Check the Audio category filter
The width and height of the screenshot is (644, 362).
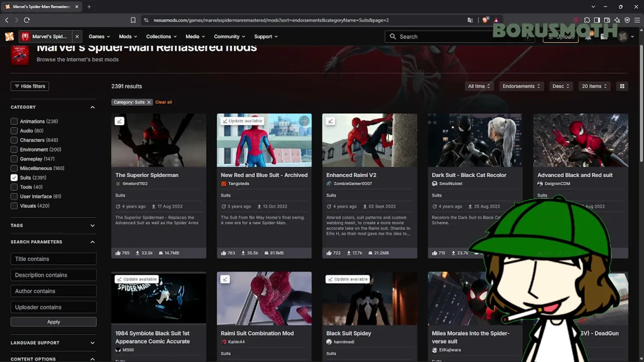(x=14, y=131)
